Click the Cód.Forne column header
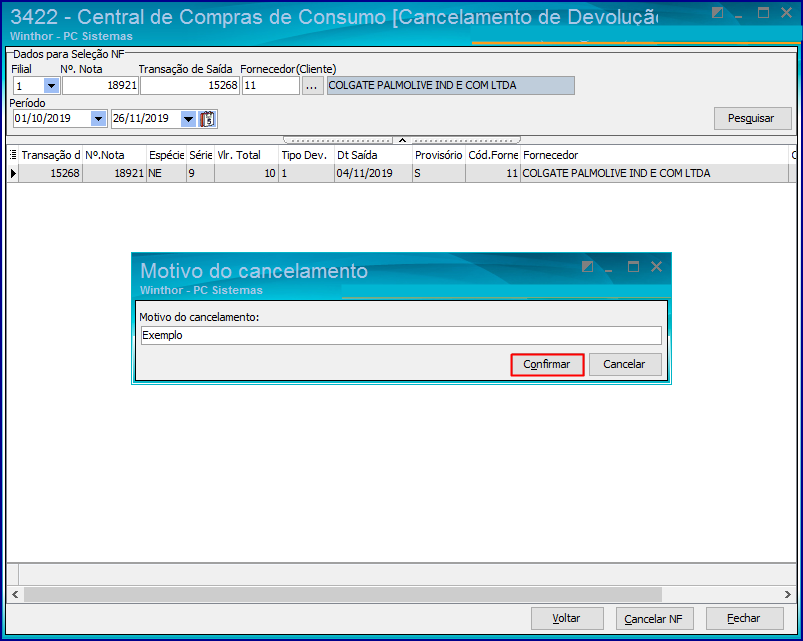The image size is (803, 641). point(493,155)
